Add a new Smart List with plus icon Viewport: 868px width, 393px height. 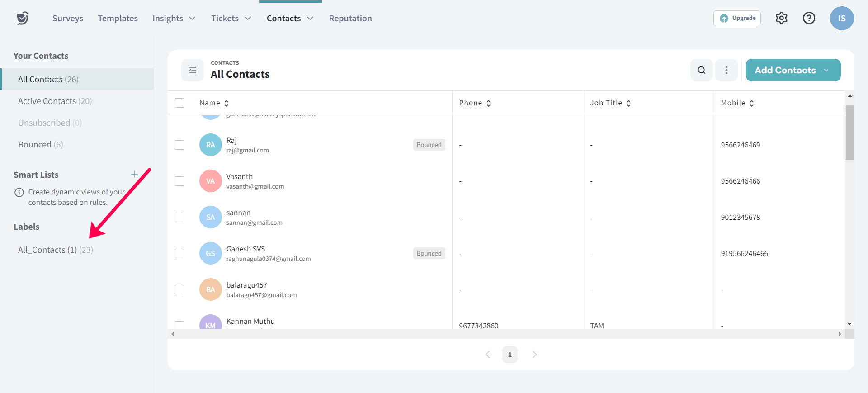(x=134, y=175)
